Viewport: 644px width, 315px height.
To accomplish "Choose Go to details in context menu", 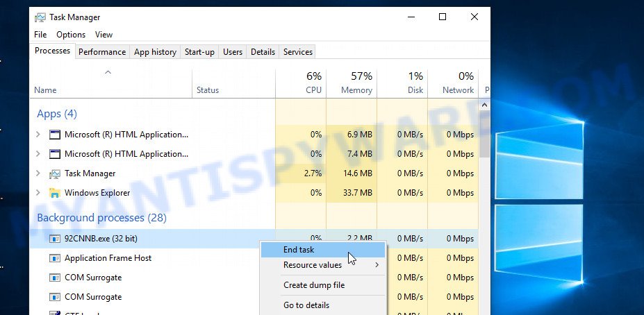I will coord(323,305).
